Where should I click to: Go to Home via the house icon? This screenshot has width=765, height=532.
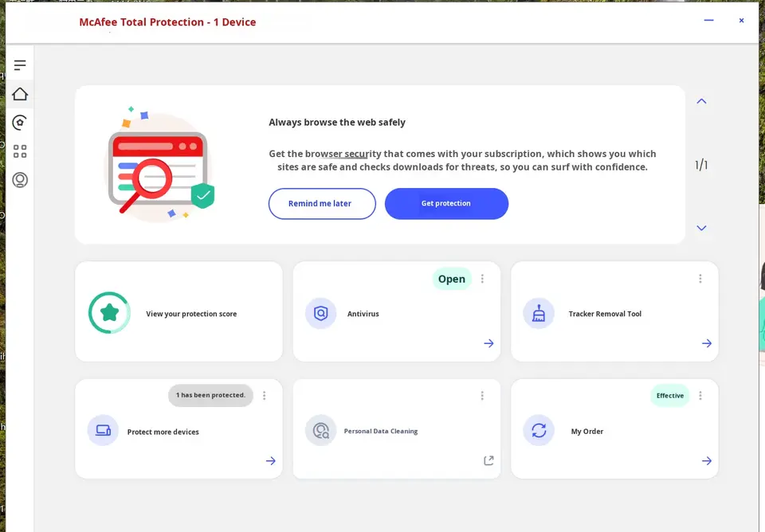pos(20,94)
